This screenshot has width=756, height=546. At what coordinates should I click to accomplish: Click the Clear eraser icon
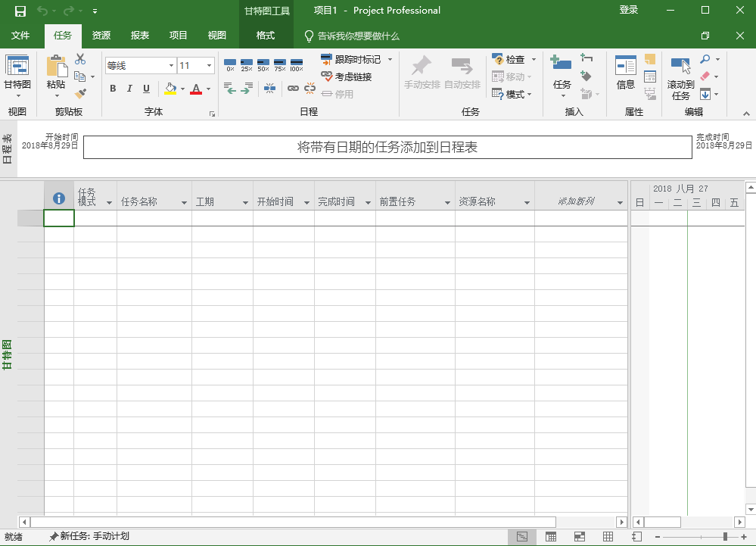tap(705, 76)
